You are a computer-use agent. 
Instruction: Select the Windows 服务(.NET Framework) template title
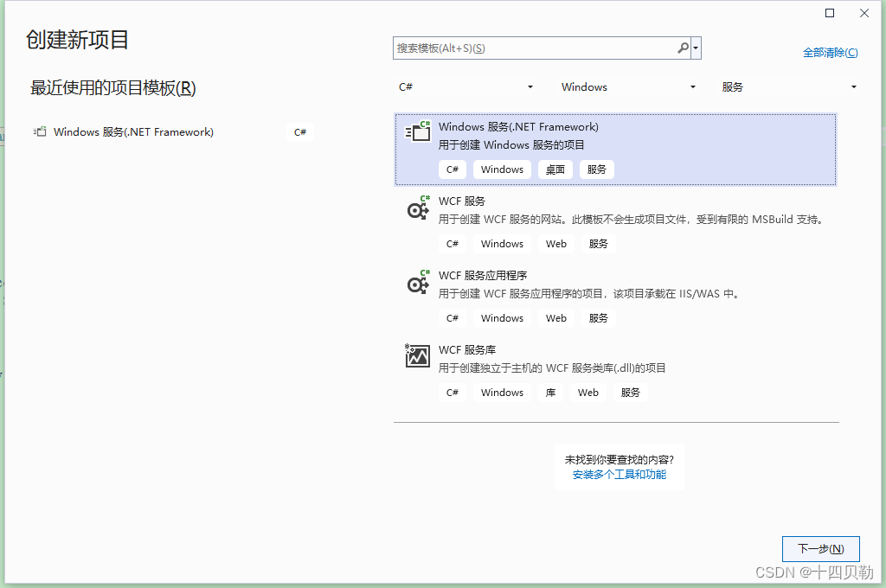point(518,126)
